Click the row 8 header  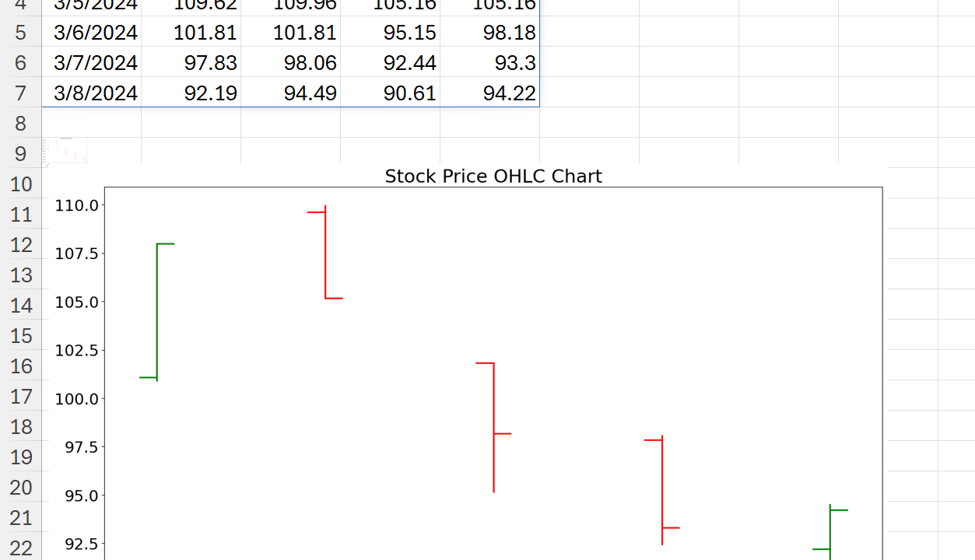click(x=20, y=124)
